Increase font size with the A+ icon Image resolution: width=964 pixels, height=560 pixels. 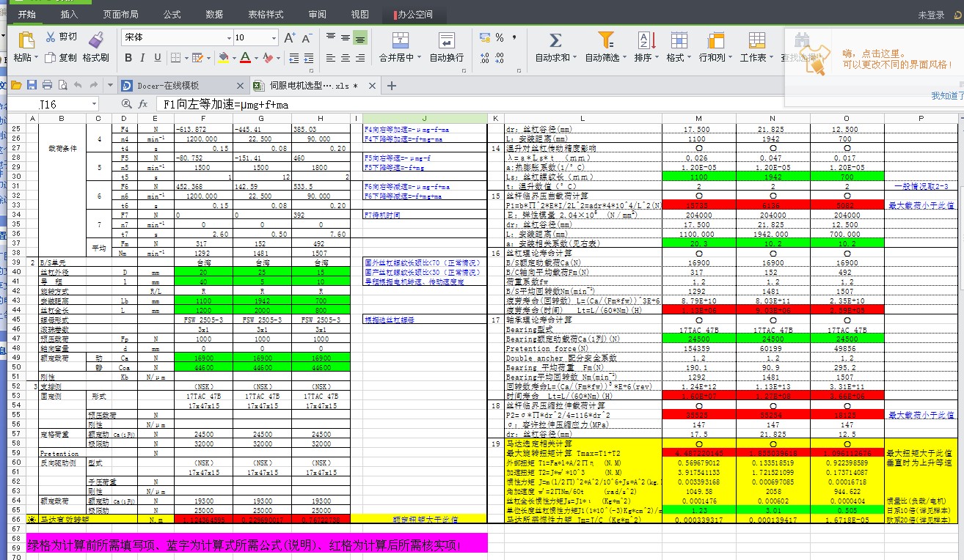pyautogui.click(x=290, y=37)
